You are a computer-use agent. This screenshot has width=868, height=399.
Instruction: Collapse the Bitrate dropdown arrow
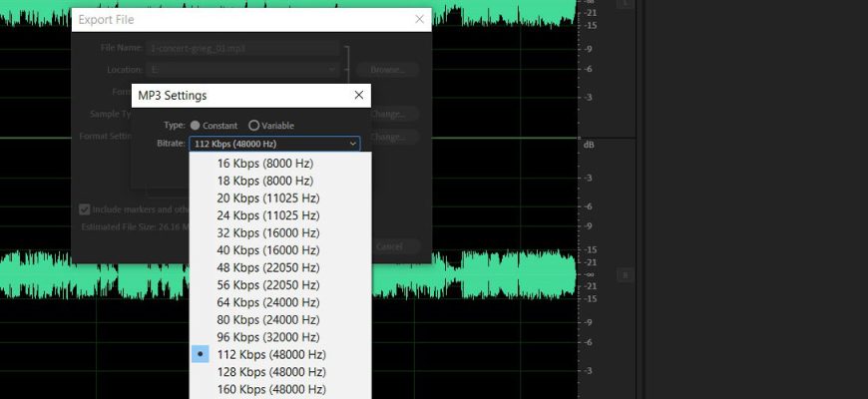[x=352, y=144]
